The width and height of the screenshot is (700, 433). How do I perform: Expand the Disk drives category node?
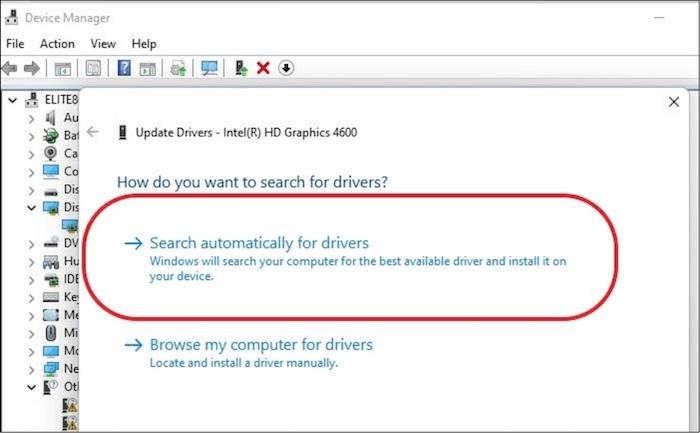[31, 190]
